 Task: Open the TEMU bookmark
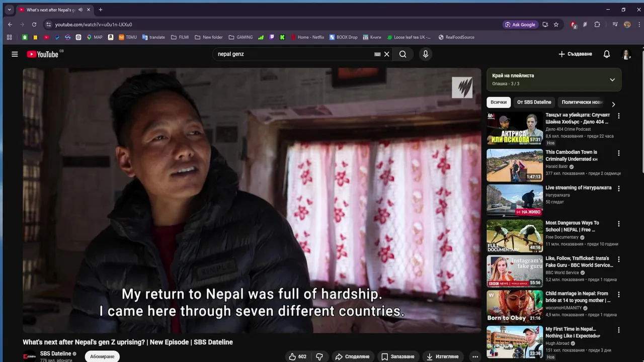[128, 37]
